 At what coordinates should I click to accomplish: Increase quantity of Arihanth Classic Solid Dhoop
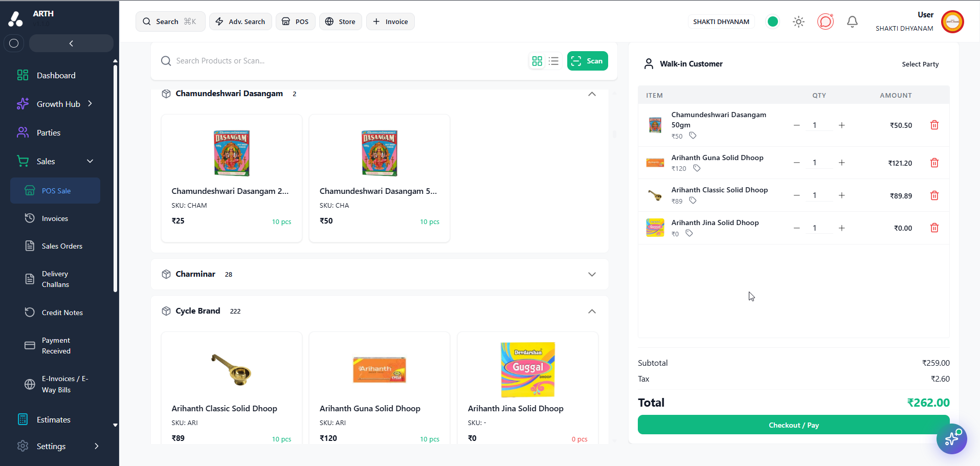point(841,195)
